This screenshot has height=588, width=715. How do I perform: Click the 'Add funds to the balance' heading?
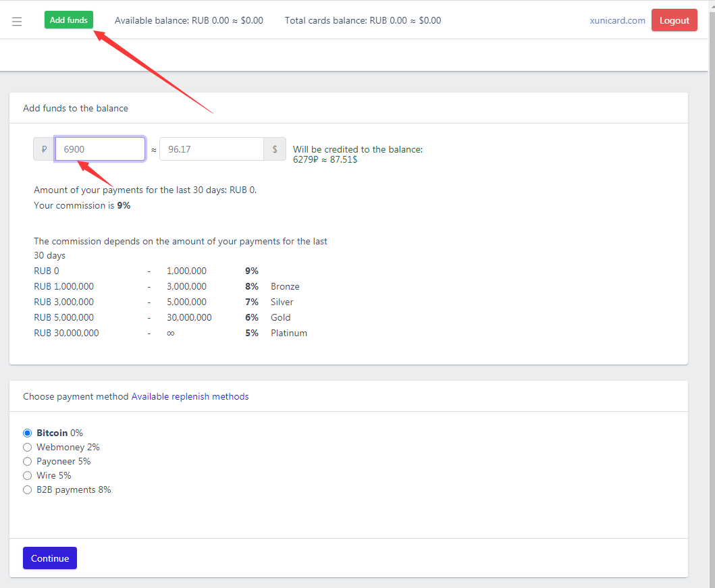pyautogui.click(x=76, y=108)
